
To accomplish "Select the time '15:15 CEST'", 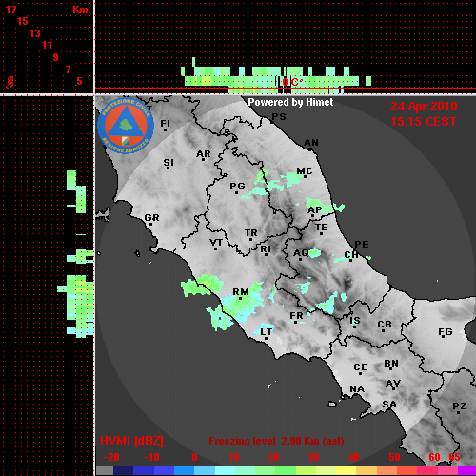I will point(424,122).
